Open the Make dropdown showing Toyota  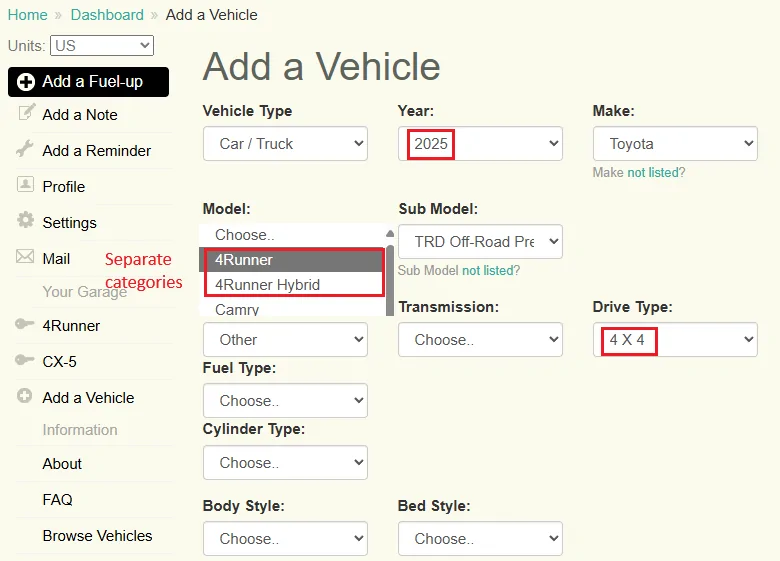coord(675,143)
